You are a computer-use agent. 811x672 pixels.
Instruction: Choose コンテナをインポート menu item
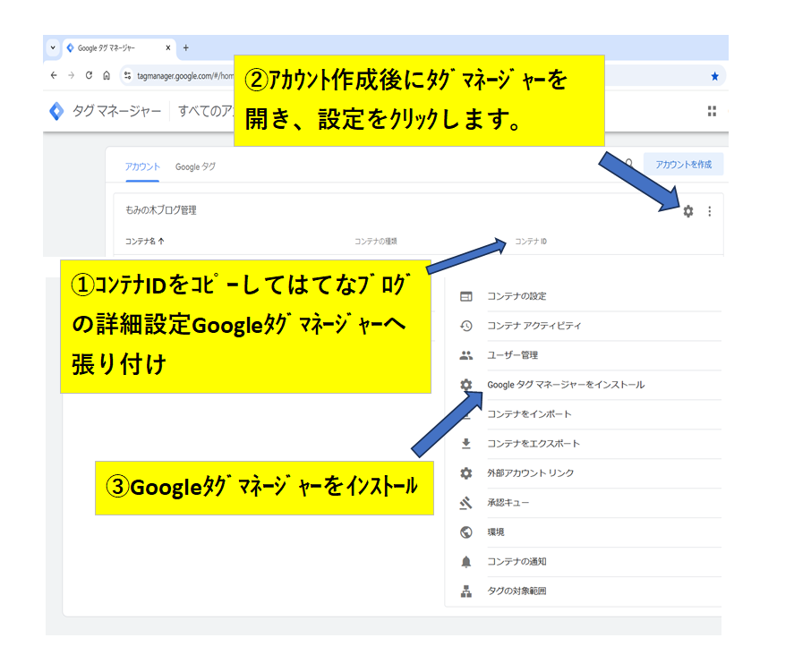(x=529, y=414)
